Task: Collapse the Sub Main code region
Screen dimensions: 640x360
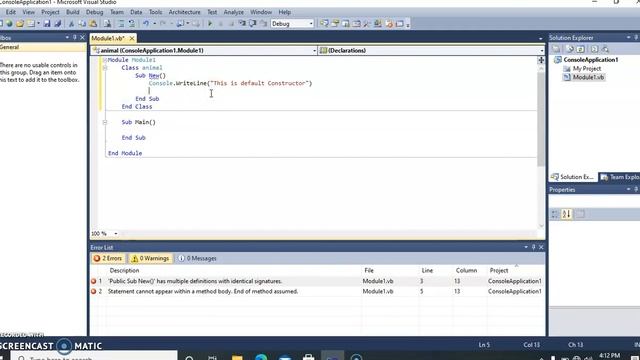Action: coord(105,122)
